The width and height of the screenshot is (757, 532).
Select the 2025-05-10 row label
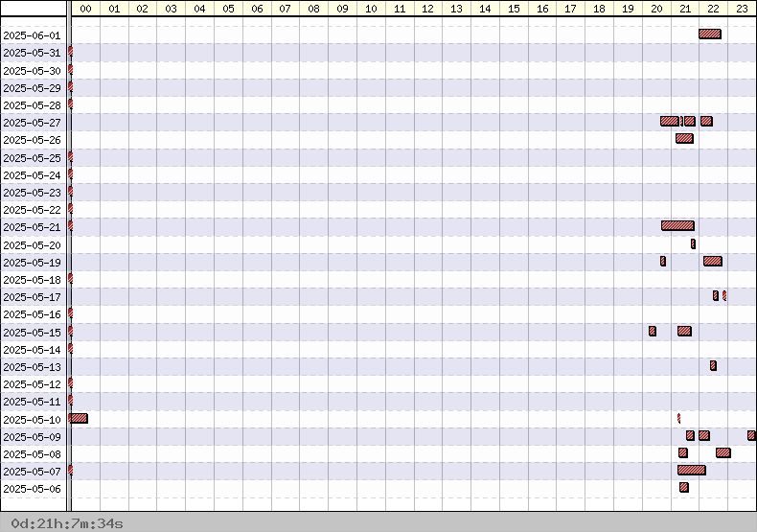[x=32, y=421]
